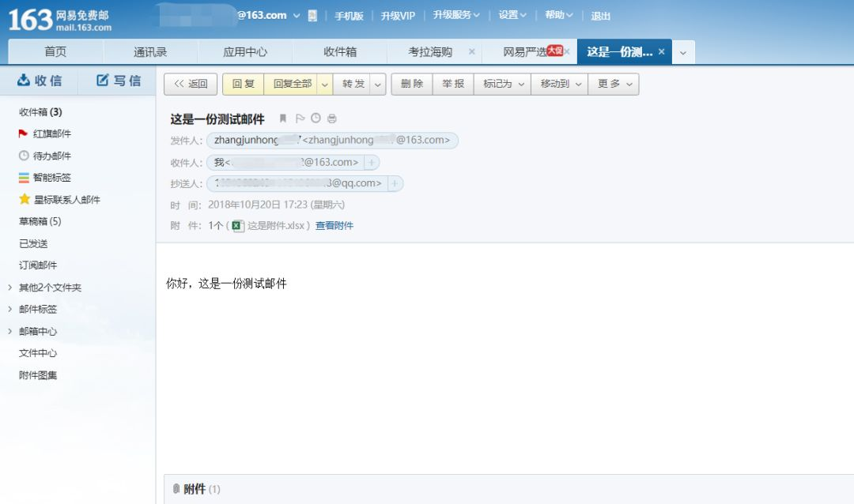
Task: Close the current test email tab
Action: [x=661, y=51]
